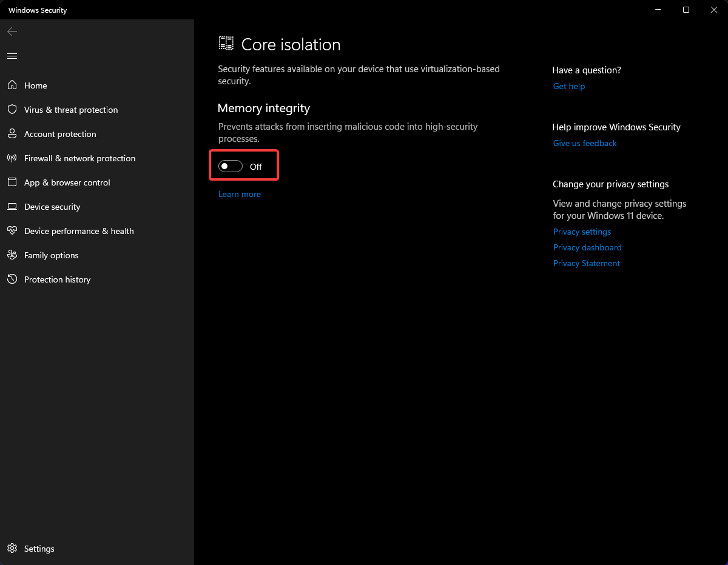728x565 pixels.
Task: Open Account protection section
Action: click(97, 134)
